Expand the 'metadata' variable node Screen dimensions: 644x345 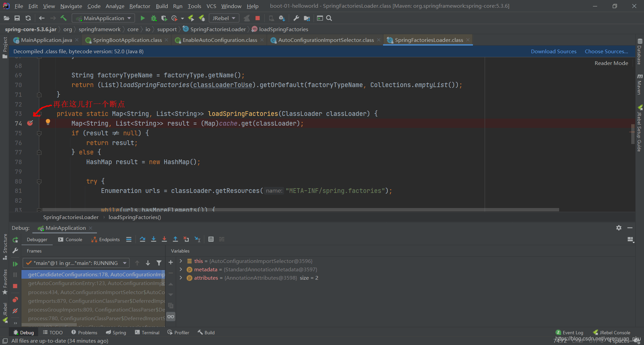[181, 269]
